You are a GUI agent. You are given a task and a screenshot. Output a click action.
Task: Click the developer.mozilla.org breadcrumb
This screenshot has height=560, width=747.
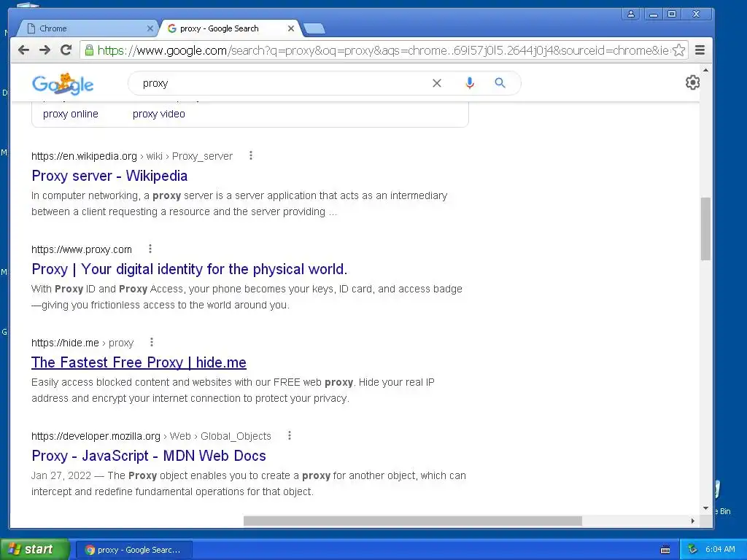151,436
